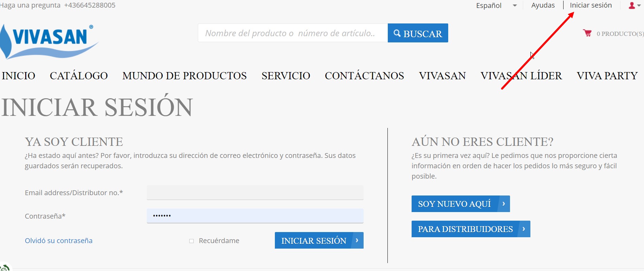644x271 pixels.
Task: Go to MUNDO DE PRODUCTOS
Action: (184, 76)
